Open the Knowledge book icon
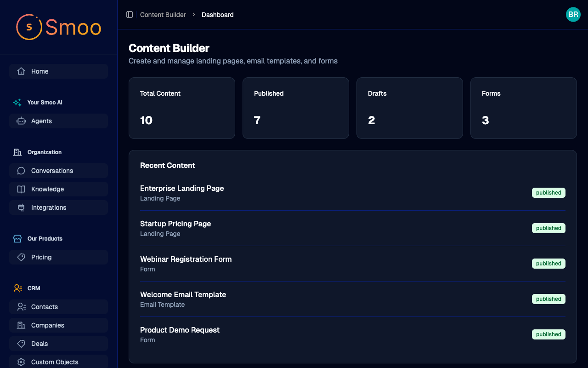 tap(20, 189)
